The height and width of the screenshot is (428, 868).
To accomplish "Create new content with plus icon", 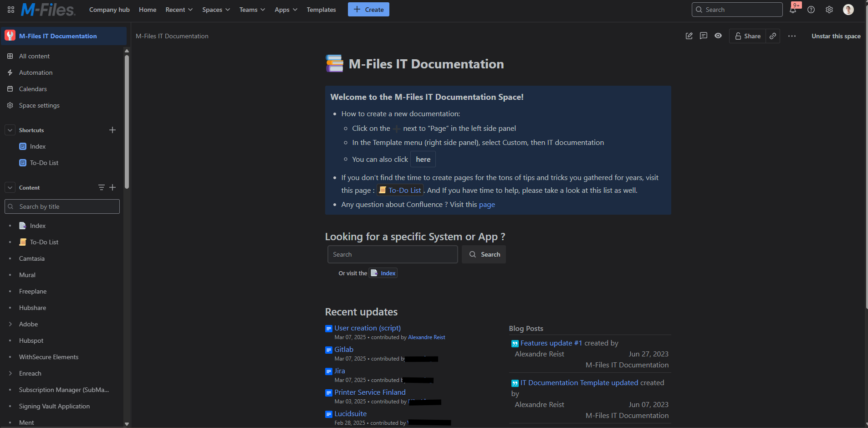I will [112, 187].
